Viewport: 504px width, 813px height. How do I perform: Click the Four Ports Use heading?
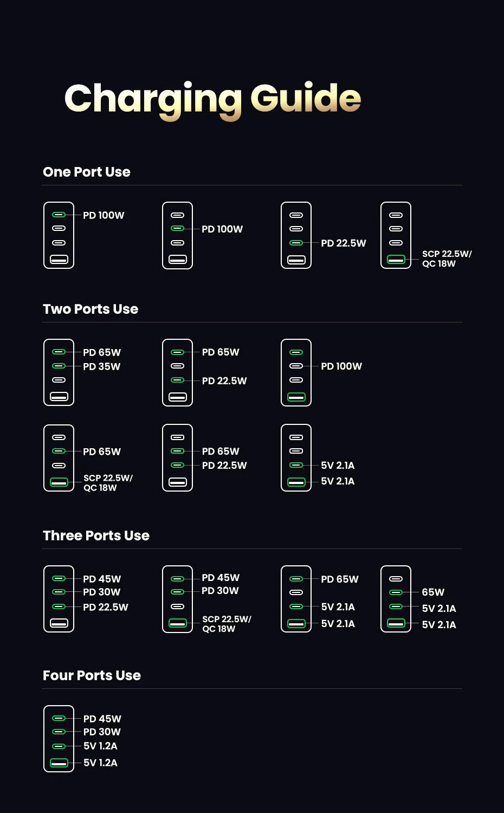coord(92,675)
